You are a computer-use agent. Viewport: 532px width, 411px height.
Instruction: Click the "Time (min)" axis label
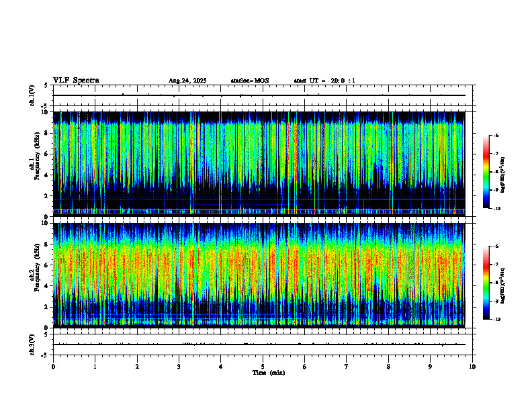click(x=269, y=373)
